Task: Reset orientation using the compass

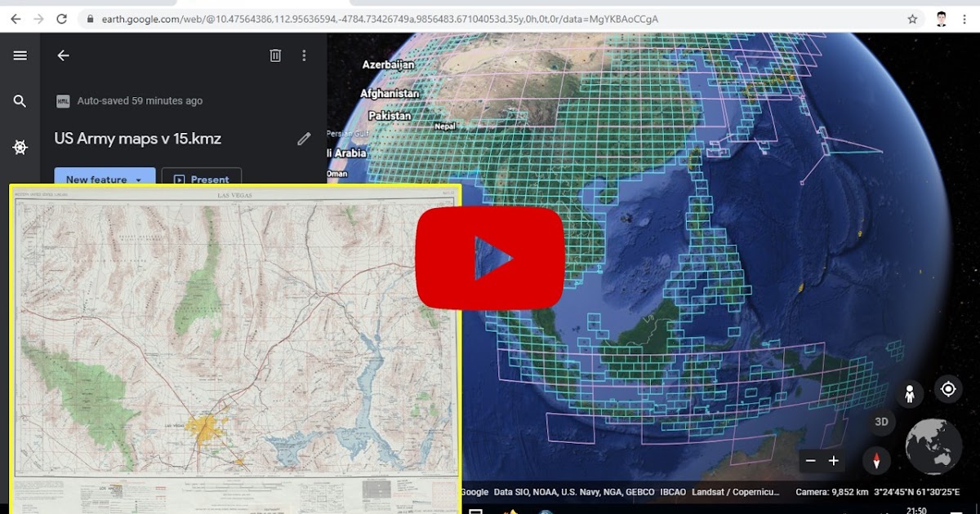Action: 876,461
